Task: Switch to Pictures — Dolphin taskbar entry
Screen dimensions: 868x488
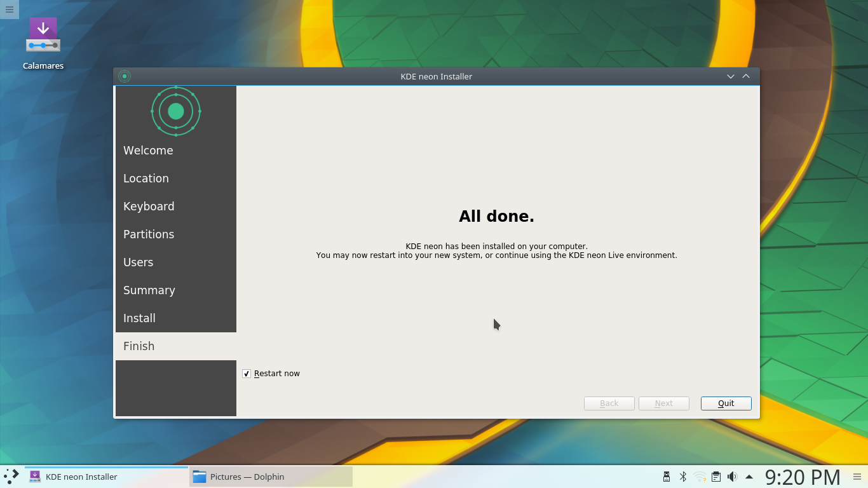Action: click(x=271, y=477)
